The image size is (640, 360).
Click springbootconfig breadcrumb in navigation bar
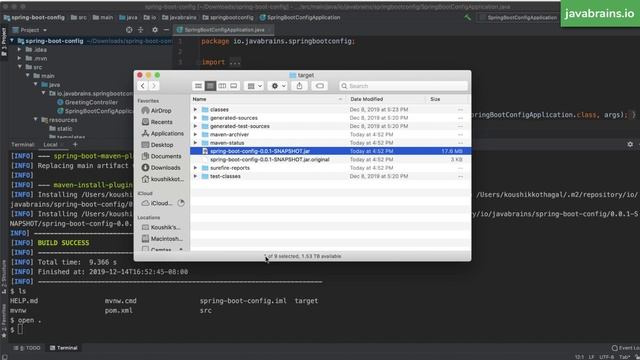point(227,18)
